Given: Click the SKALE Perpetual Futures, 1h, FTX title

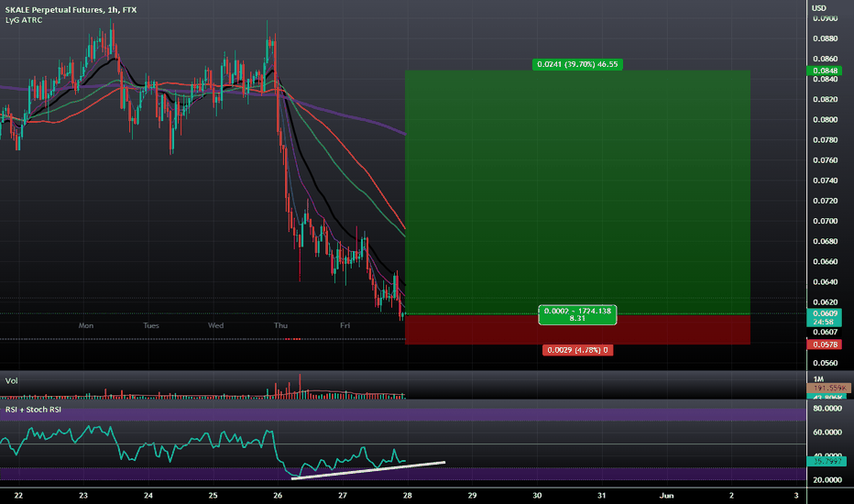Looking at the screenshot, I should pos(71,10).
